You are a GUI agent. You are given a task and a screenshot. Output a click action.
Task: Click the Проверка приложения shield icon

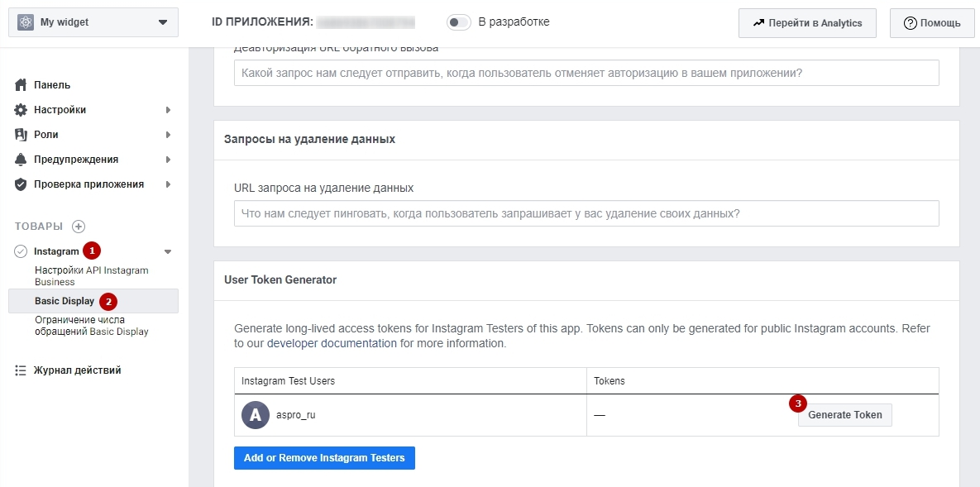pos(22,184)
